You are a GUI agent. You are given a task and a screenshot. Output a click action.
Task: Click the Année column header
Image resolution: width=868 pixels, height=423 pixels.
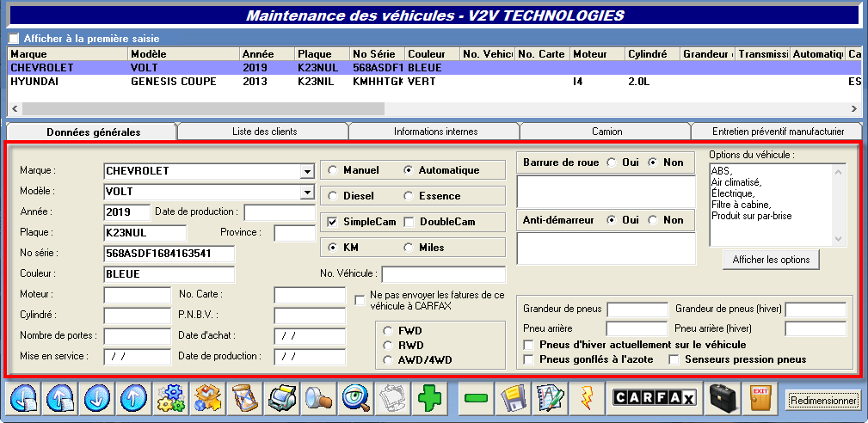pos(267,54)
